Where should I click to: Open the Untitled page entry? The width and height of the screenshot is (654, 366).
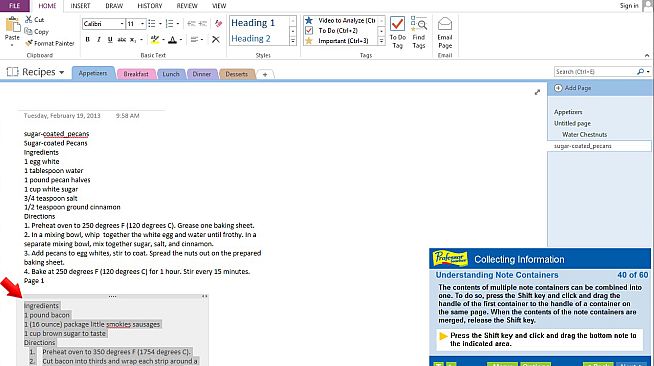click(572, 123)
